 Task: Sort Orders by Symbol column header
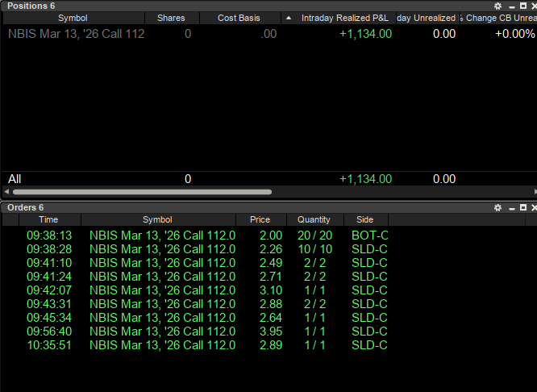point(157,219)
